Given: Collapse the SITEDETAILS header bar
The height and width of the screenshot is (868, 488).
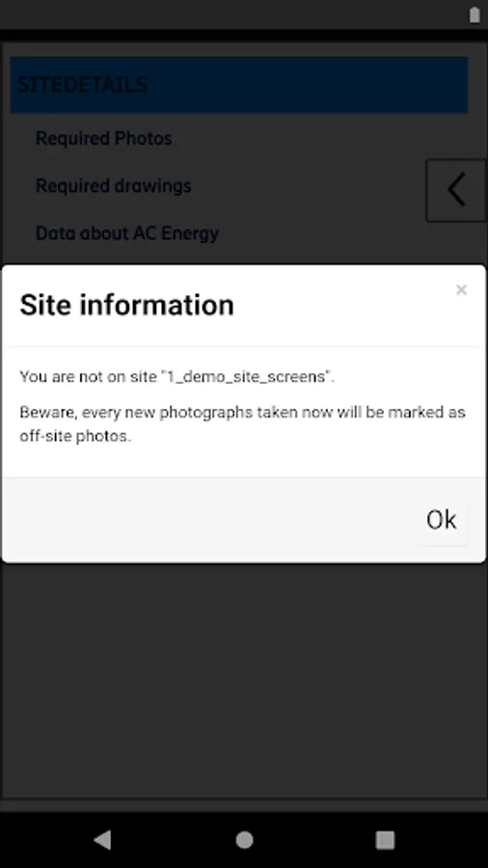Looking at the screenshot, I should pyautogui.click(x=239, y=85).
